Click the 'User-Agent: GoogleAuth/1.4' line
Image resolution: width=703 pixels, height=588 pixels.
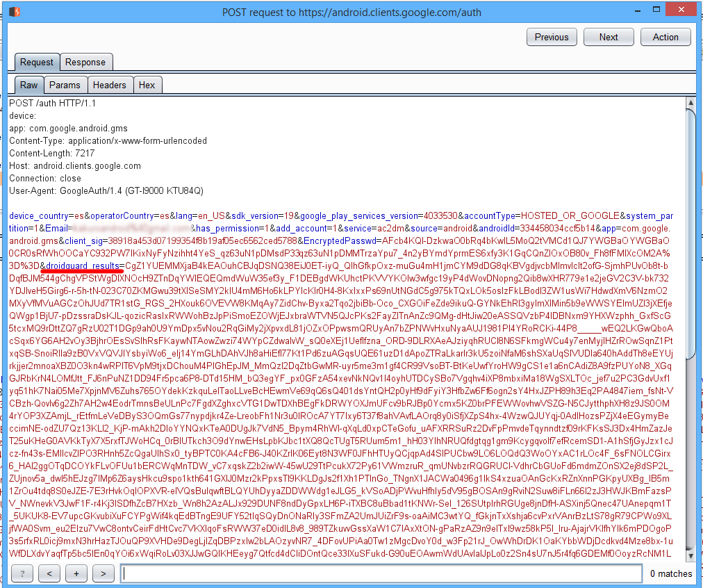(x=106, y=191)
